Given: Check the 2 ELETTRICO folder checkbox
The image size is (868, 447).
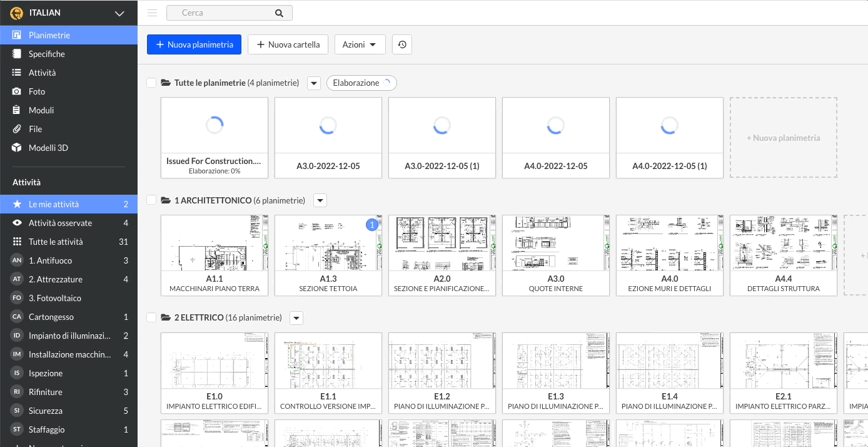Looking at the screenshot, I should point(151,317).
